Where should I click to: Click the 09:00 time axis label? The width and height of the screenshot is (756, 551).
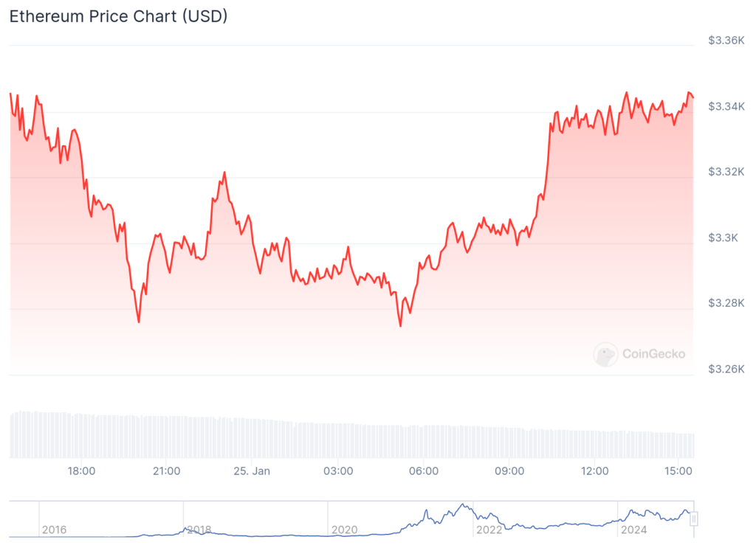tap(509, 471)
